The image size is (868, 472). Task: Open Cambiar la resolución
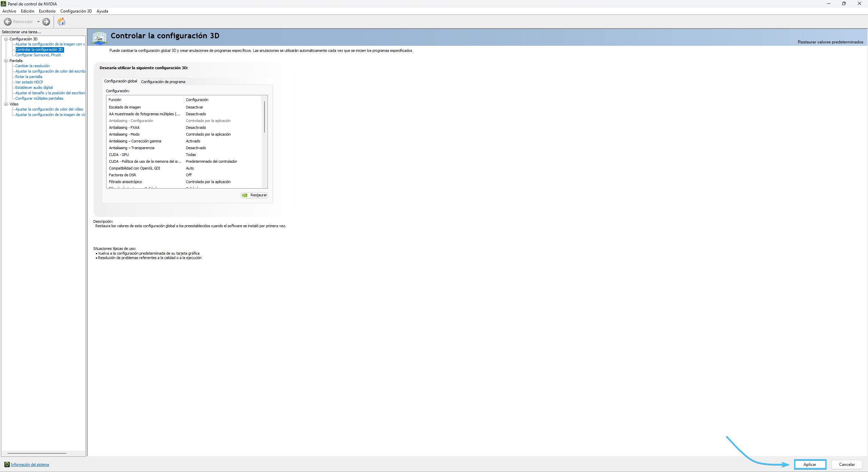pyautogui.click(x=33, y=66)
